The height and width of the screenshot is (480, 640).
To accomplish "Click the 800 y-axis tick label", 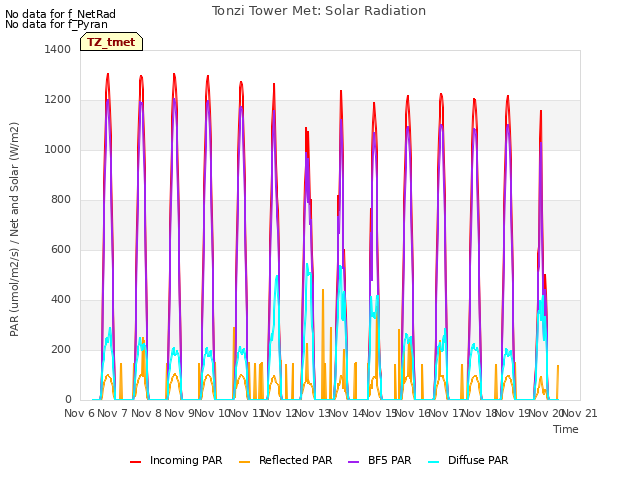I will point(61,200).
